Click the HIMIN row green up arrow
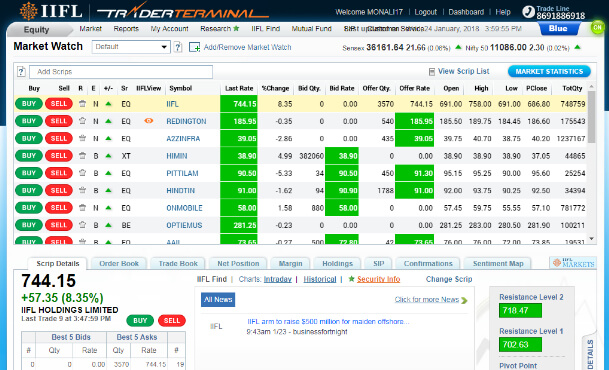Viewport: 609px width, 370px height. [108, 156]
